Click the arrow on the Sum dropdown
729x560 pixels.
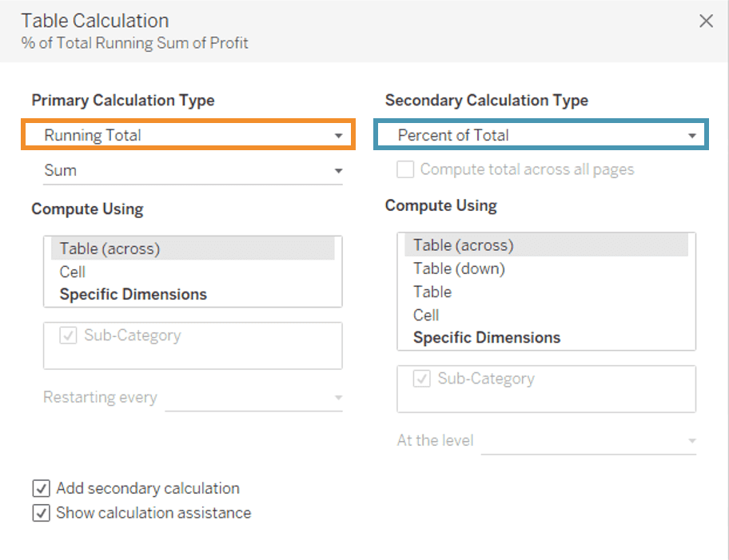(338, 171)
